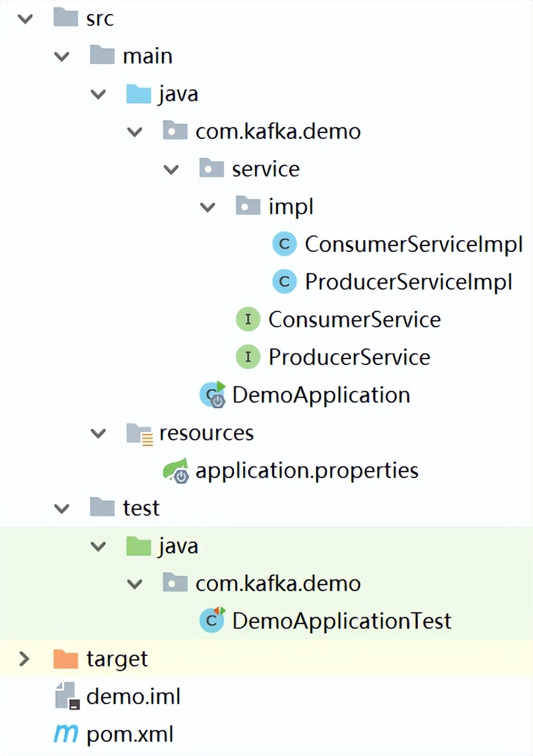Click the Maven pom.xml icon
This screenshot has width=533, height=756.
[x=65, y=734]
